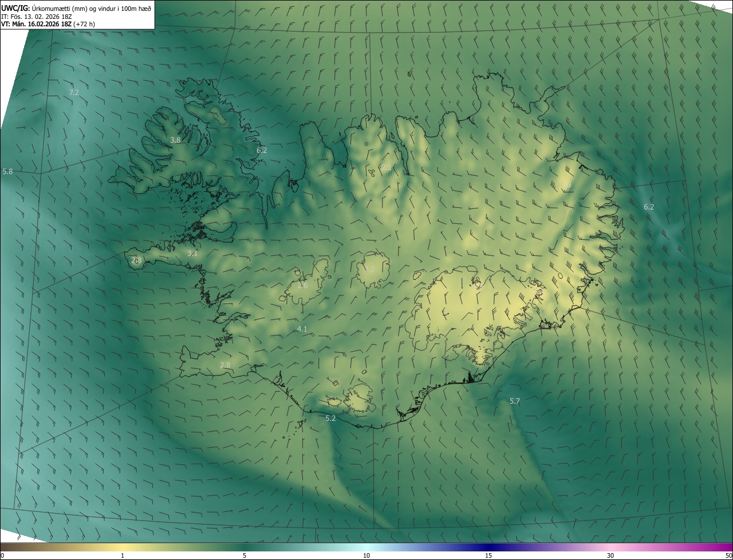Click the 2.1 value in north Iceland
733x560 pixels.
[387, 168]
